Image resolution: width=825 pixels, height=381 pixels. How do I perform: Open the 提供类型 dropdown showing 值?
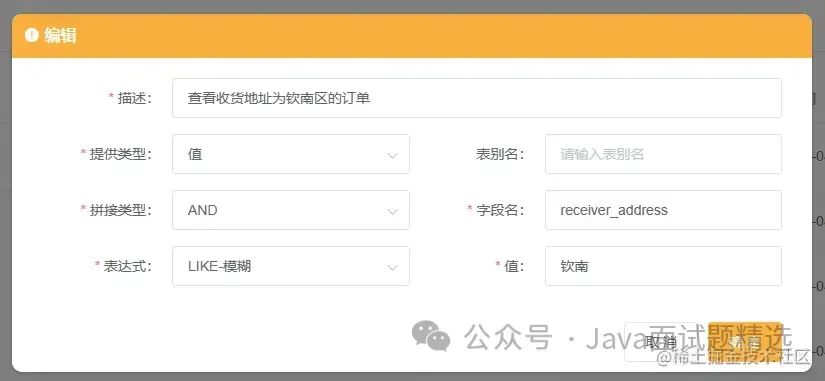point(290,154)
